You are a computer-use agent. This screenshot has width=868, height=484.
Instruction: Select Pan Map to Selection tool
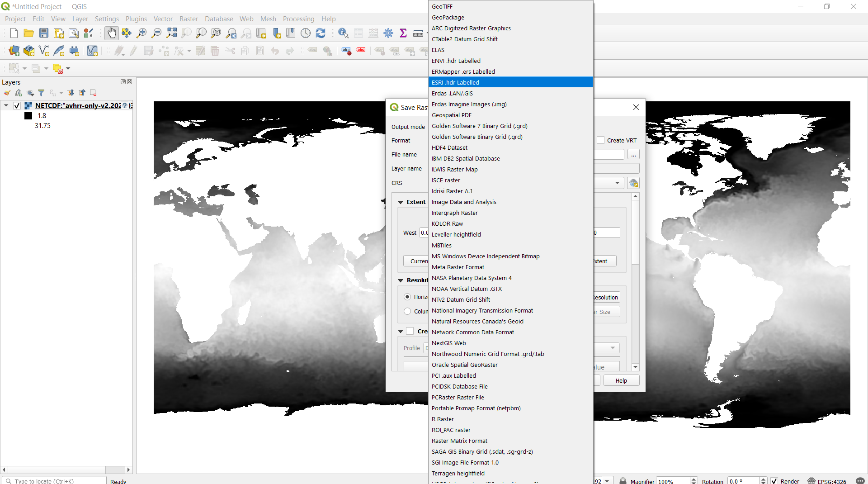[126, 33]
